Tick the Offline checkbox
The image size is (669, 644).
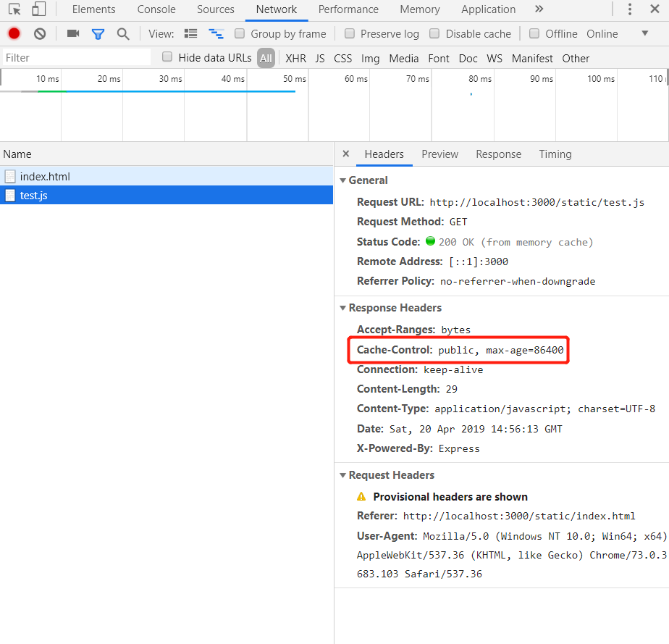click(534, 33)
